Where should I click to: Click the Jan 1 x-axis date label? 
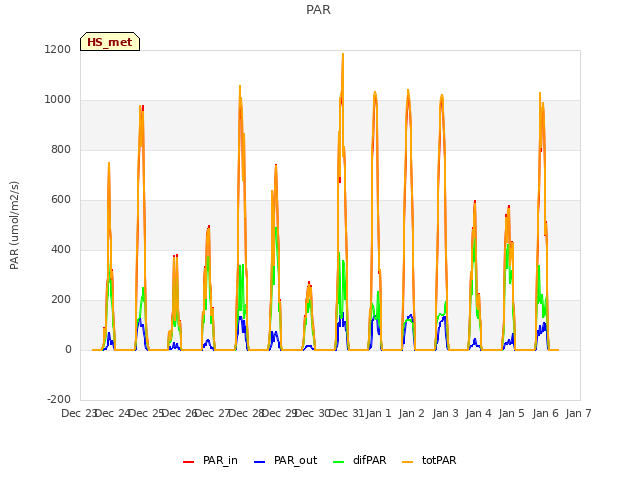[x=378, y=413]
